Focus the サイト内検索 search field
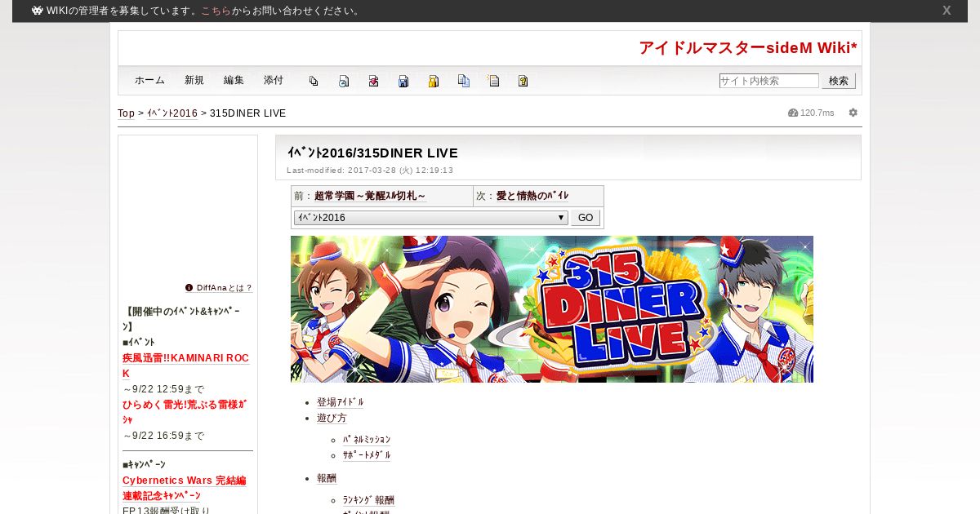 pos(768,81)
